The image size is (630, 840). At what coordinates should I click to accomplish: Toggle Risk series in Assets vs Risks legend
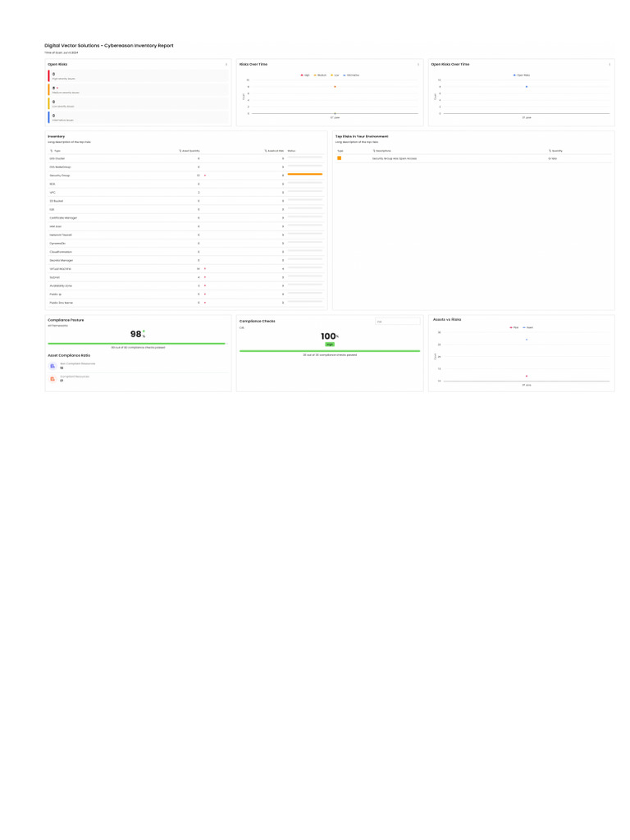pyautogui.click(x=514, y=327)
